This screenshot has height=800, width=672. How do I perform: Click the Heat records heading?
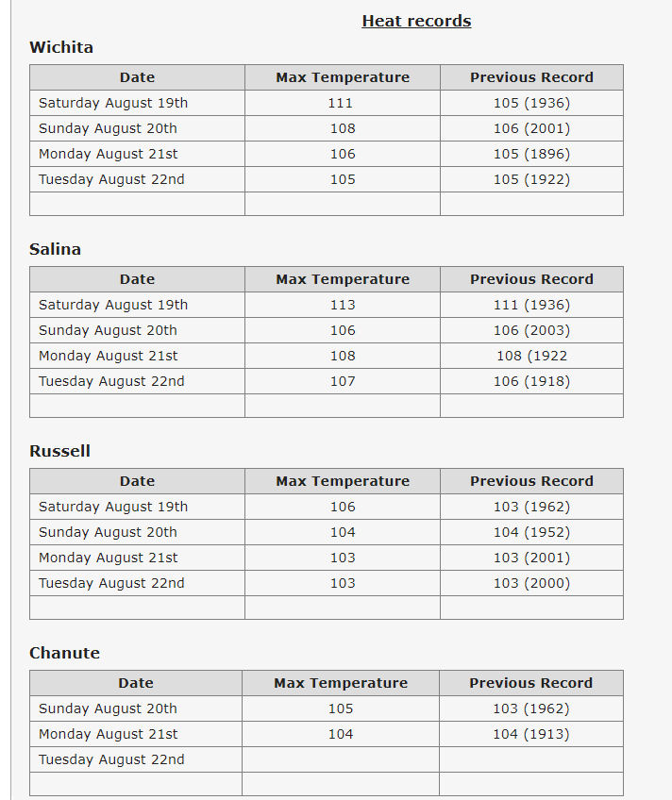click(416, 21)
